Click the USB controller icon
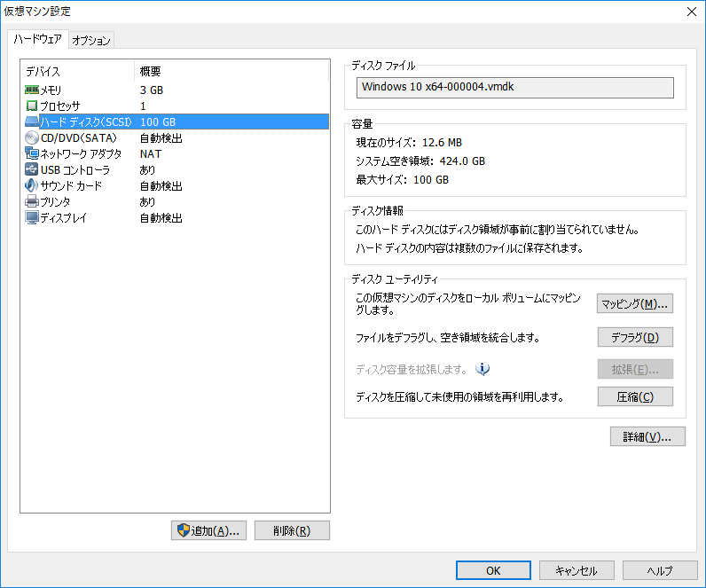 coord(32,169)
